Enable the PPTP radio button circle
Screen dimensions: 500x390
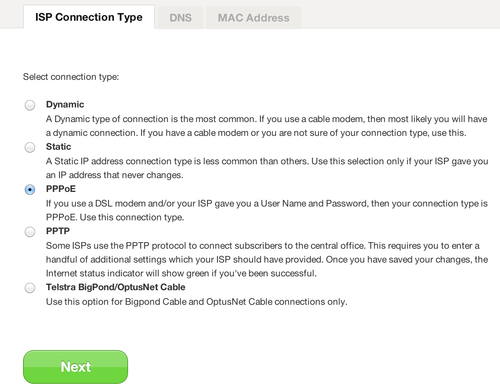30,232
